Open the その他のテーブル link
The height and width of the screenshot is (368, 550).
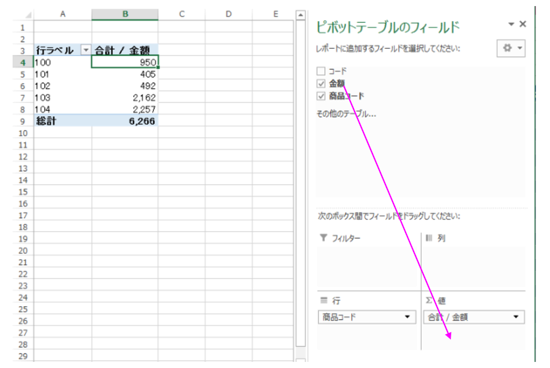coord(346,114)
